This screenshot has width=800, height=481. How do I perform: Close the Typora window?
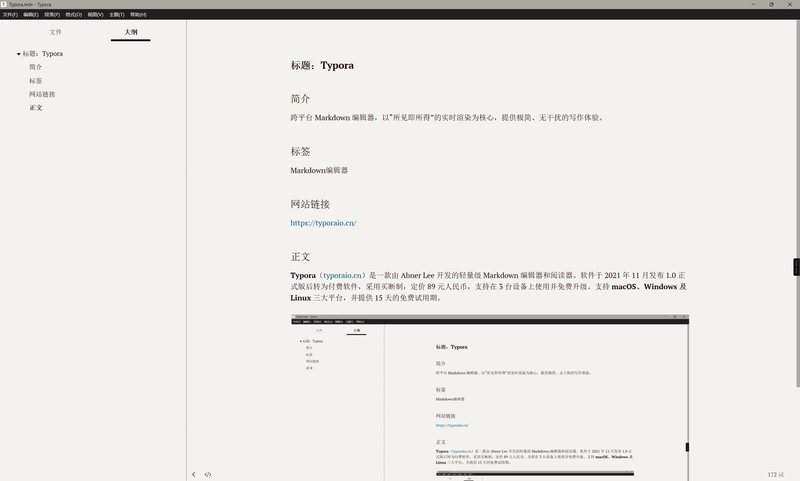point(790,4)
